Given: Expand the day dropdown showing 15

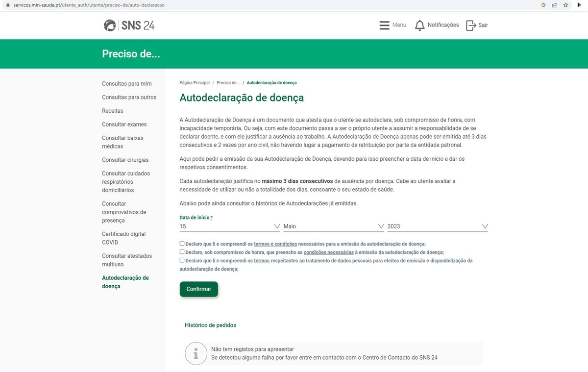Looking at the screenshot, I should (229, 226).
